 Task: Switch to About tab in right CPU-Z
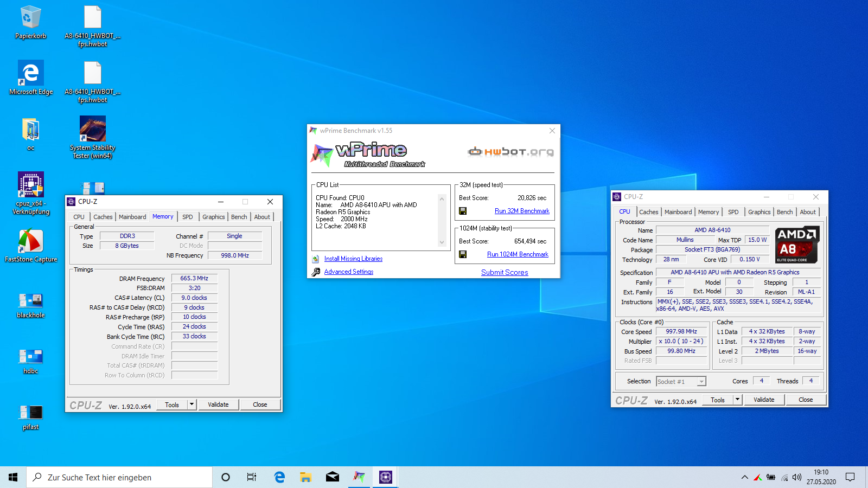pyautogui.click(x=808, y=212)
